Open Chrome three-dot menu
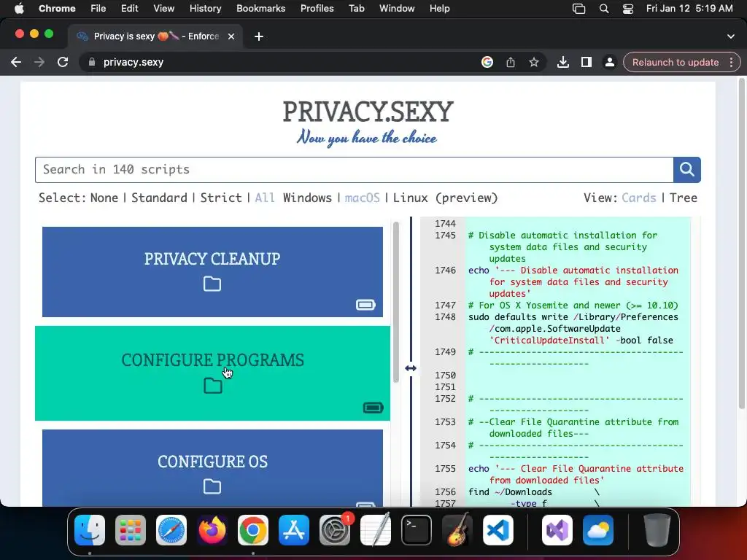 pos(731,63)
